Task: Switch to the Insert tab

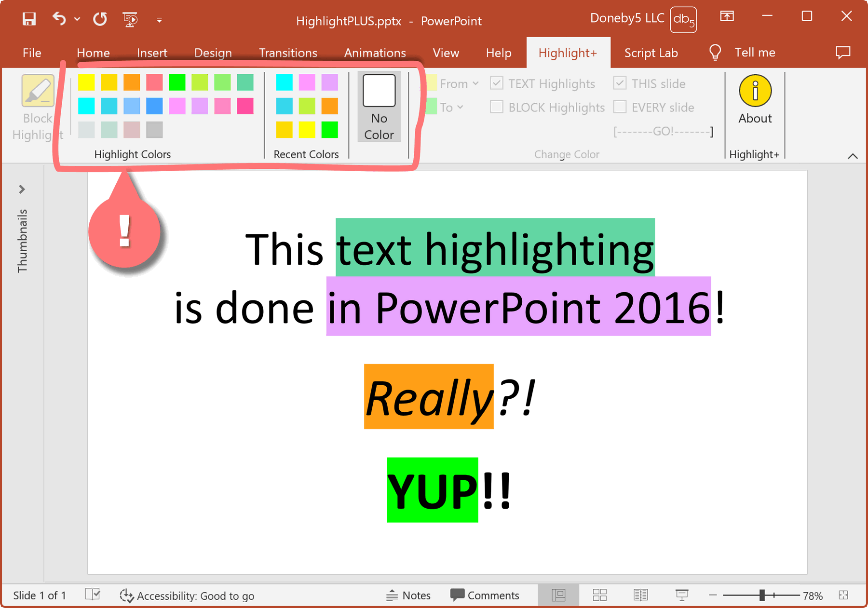Action: (152, 53)
